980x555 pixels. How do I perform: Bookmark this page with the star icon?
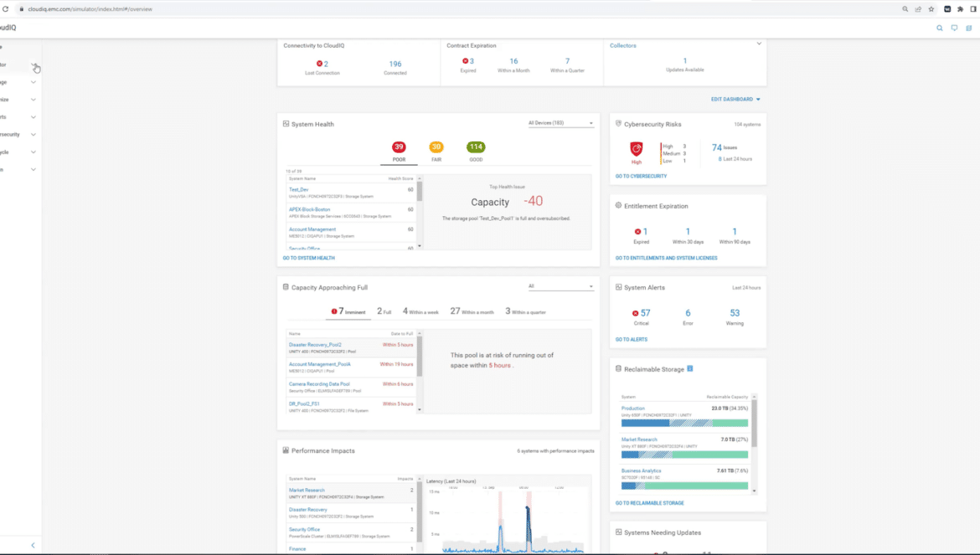tap(931, 8)
